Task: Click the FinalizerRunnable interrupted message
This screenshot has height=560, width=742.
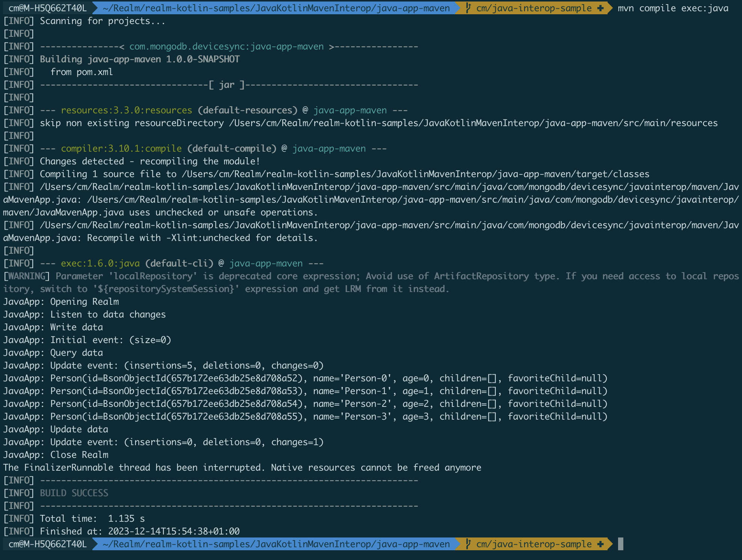Action: [242, 468]
